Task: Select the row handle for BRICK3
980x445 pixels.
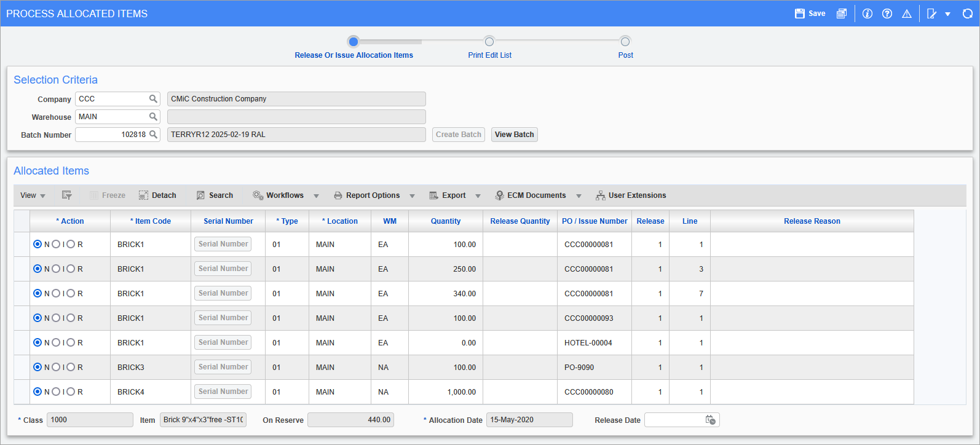Action: tap(22, 367)
